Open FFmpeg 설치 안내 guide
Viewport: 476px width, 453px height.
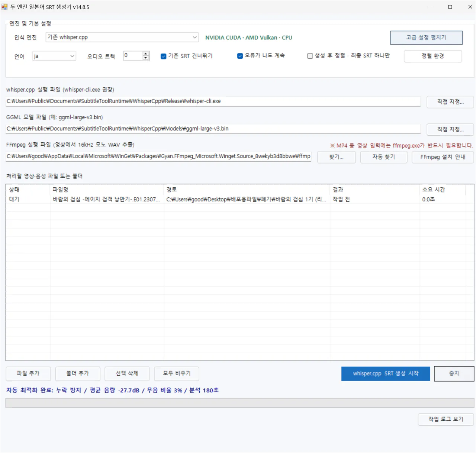click(x=443, y=157)
